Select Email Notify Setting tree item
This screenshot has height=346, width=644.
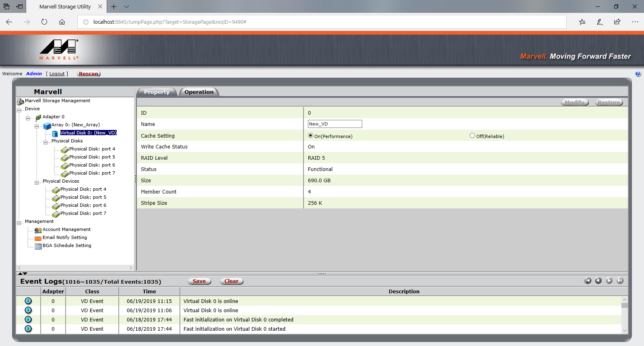click(x=65, y=237)
